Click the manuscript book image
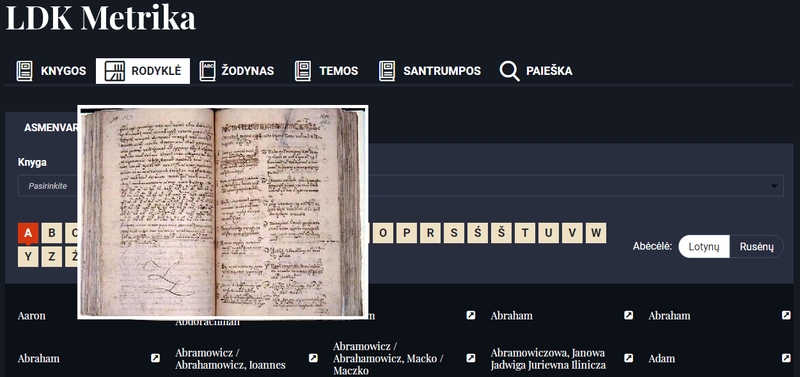800x377 pixels. 222,212
